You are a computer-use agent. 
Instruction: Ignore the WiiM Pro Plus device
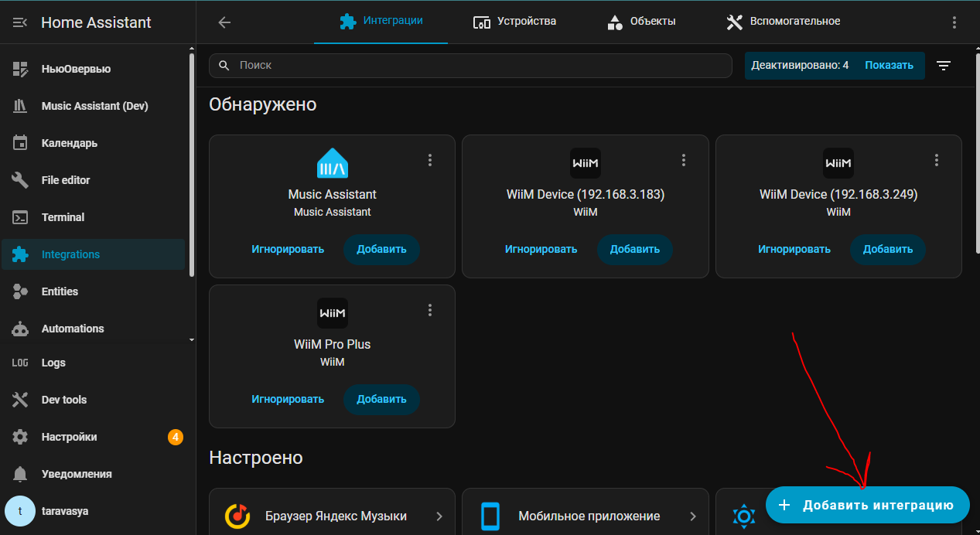pyautogui.click(x=288, y=399)
